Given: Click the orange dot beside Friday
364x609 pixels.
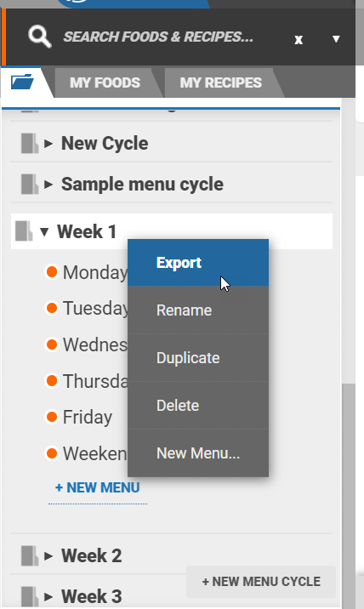Looking at the screenshot, I should 52,417.
